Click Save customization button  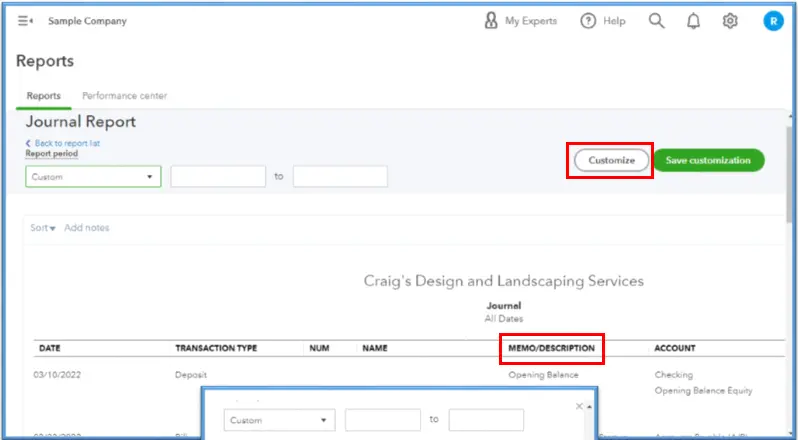pyautogui.click(x=708, y=160)
